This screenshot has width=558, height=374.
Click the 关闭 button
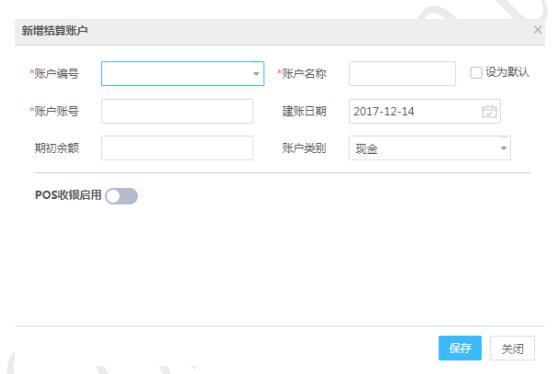click(x=512, y=348)
